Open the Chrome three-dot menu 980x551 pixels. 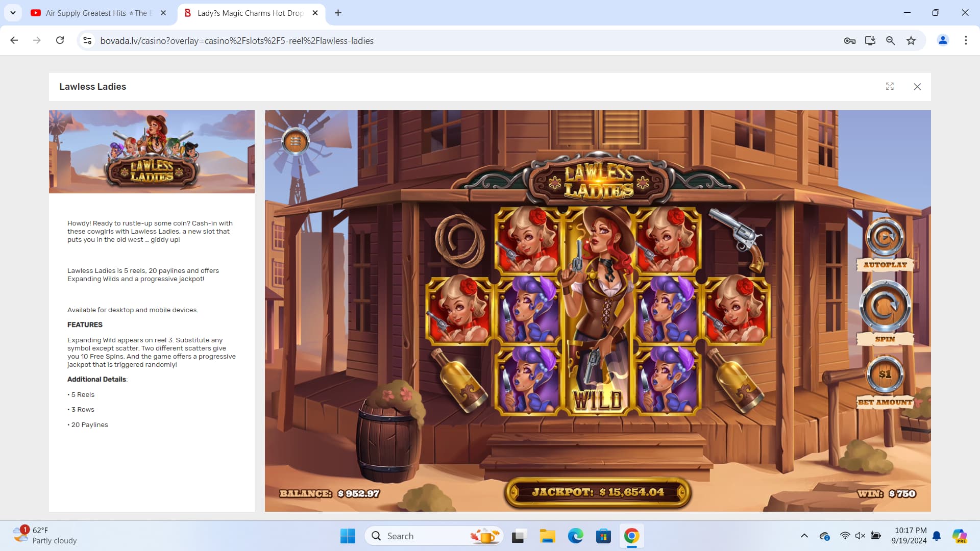click(x=965, y=40)
